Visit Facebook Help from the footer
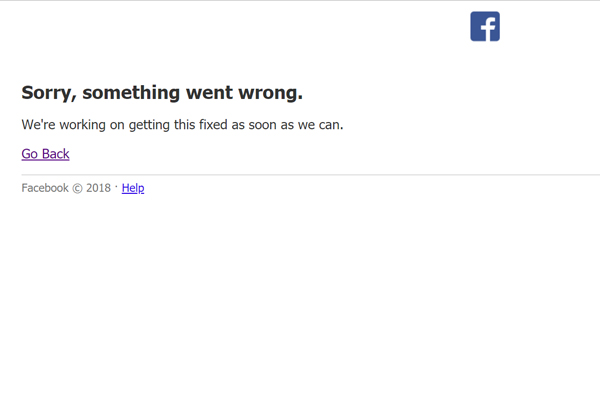This screenshot has height=420, width=600. 133,188
